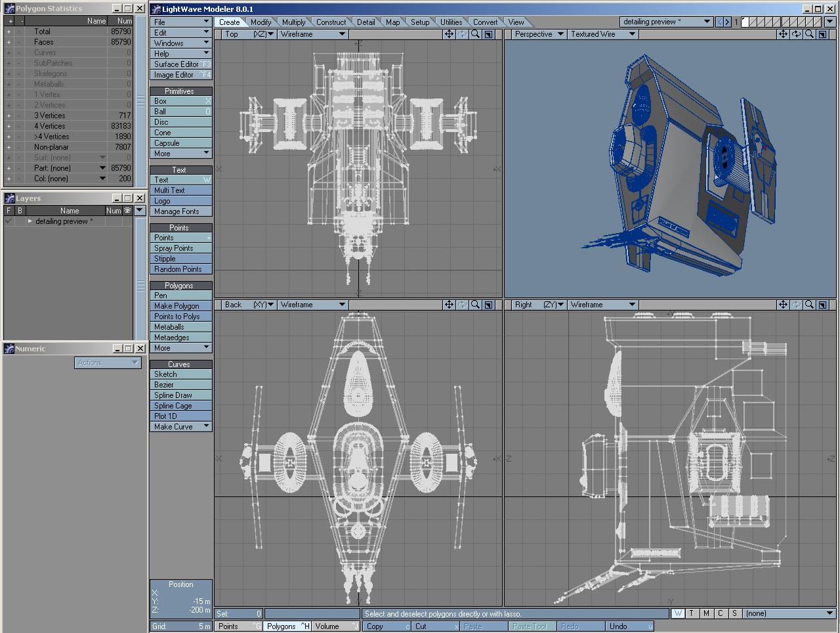Toggle foreground check for detailing preview layer
The width and height of the screenshot is (840, 633).
point(9,221)
